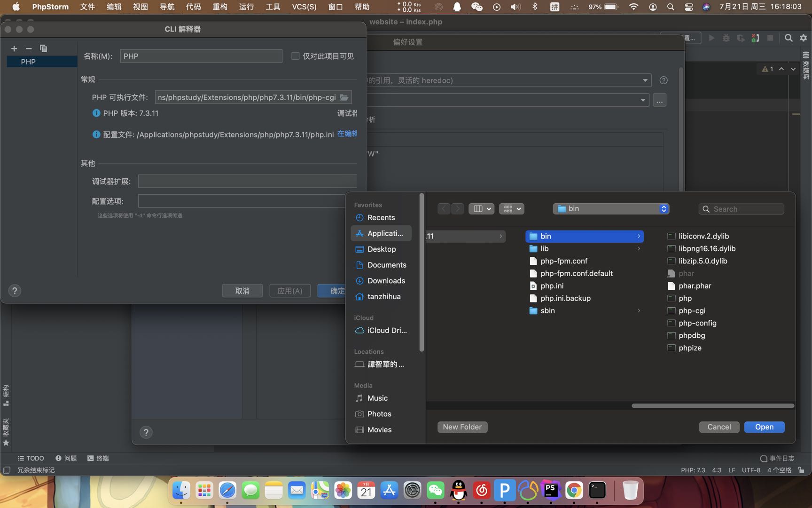
Task: Open the 文件 menu
Action: [x=87, y=7]
